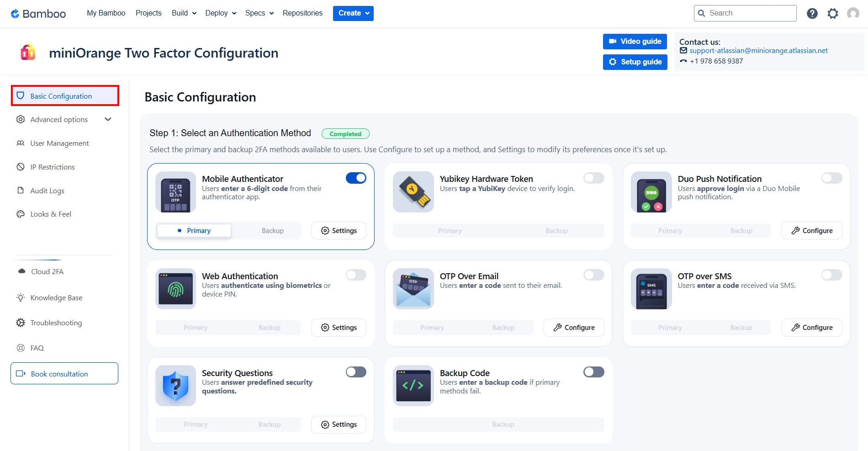The width and height of the screenshot is (868, 451).
Task: Click the user profile avatar icon
Action: tap(852, 14)
